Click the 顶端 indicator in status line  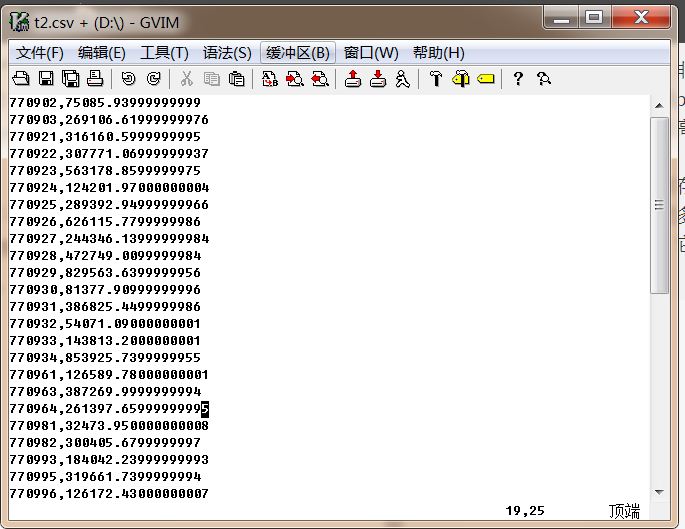pos(624,511)
